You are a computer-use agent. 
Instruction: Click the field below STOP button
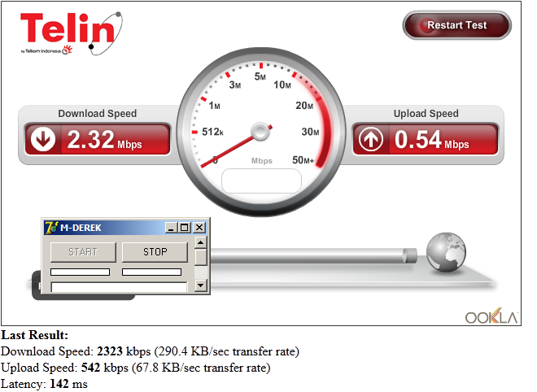(x=151, y=272)
